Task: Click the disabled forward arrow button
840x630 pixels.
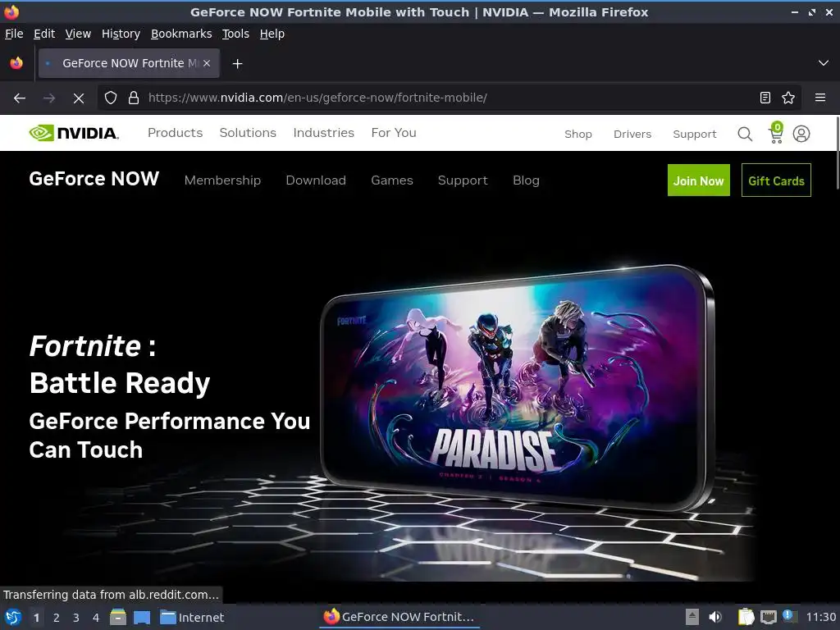Action: click(48, 98)
